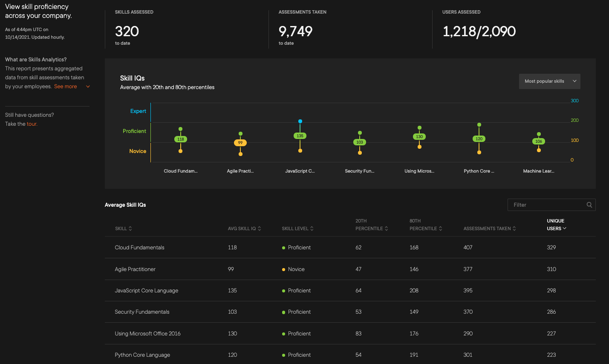The width and height of the screenshot is (609, 364).
Task: Sort by 80th Percentile column arrows
Action: [x=440, y=228]
